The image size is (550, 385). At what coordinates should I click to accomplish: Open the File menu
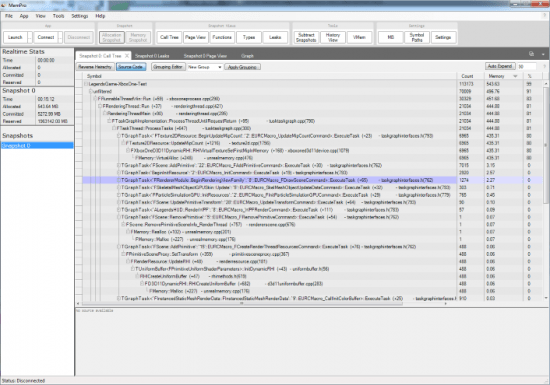(x=9, y=16)
